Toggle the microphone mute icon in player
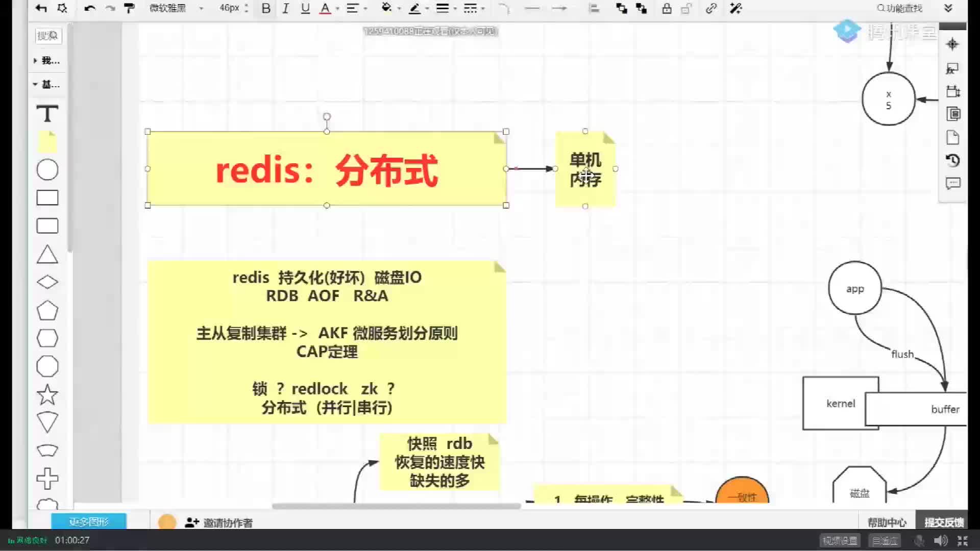The height and width of the screenshot is (551, 980). point(919,540)
